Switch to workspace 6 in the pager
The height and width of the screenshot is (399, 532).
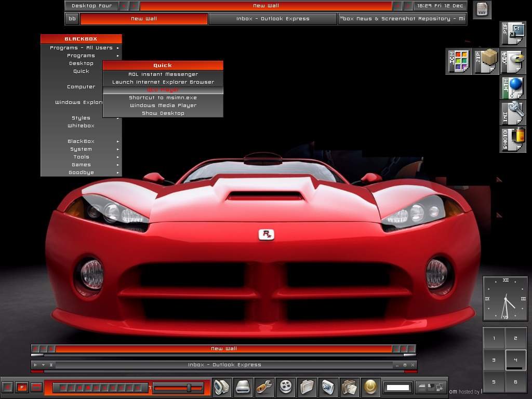coord(516,382)
